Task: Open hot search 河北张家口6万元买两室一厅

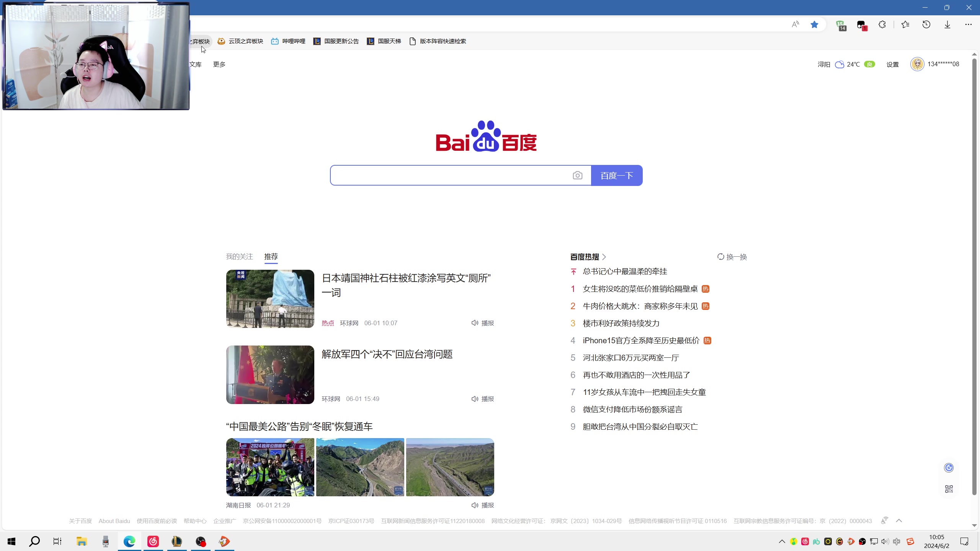Action: 631,358
